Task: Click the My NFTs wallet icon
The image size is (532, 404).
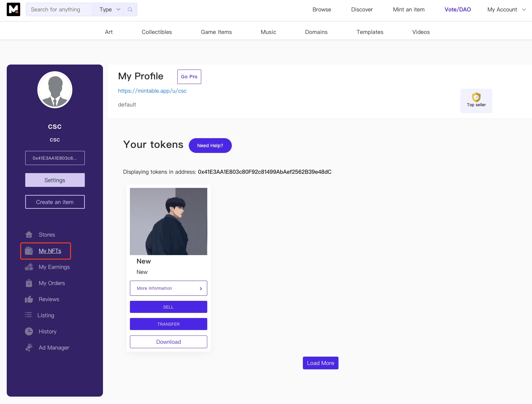Action: (29, 250)
